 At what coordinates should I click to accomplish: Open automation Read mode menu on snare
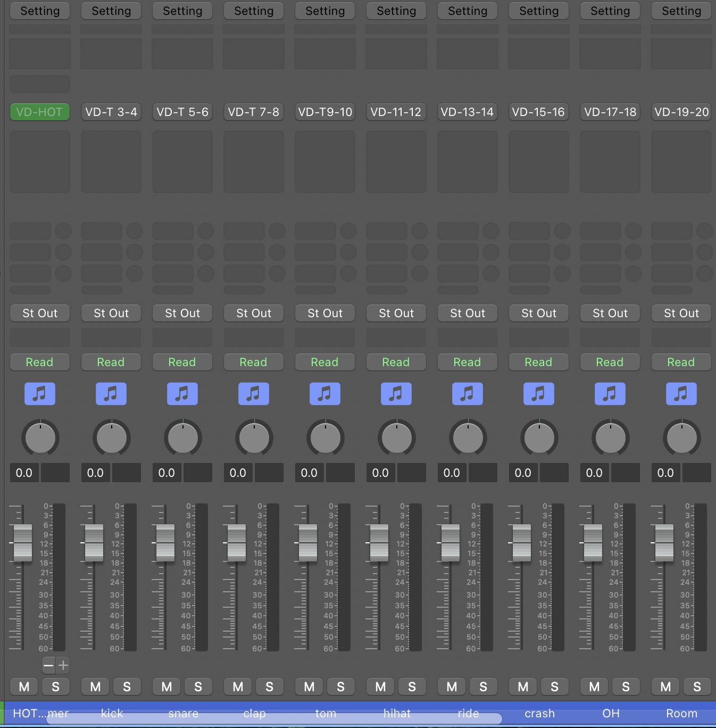tap(182, 362)
